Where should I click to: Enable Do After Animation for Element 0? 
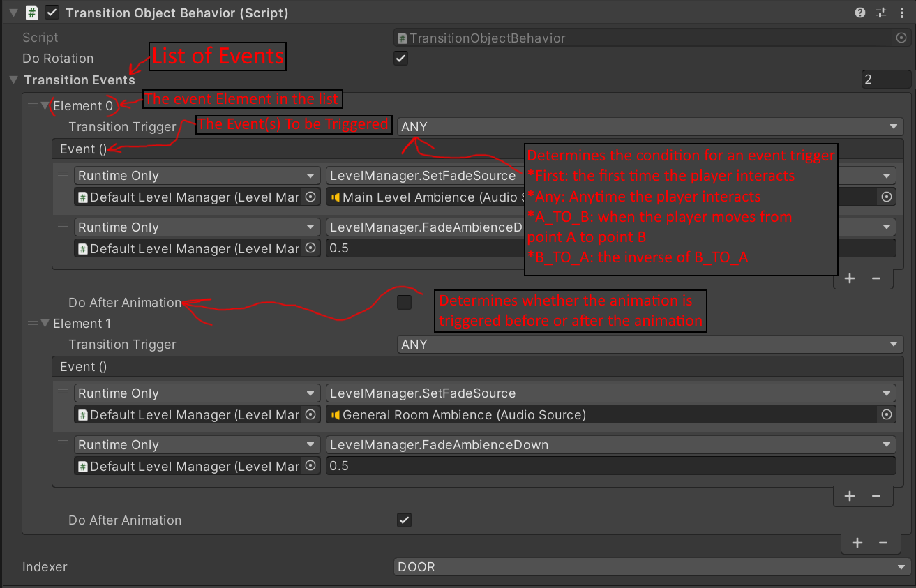point(404,302)
